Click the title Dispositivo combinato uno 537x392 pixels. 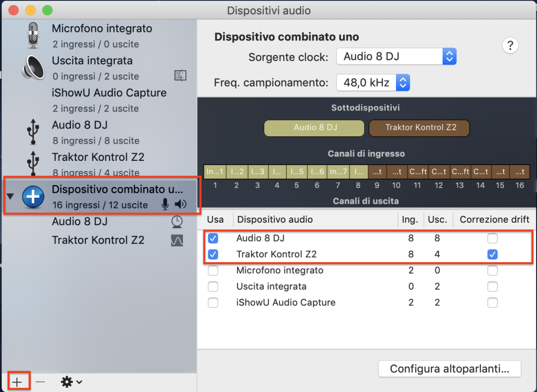pyautogui.click(x=286, y=37)
